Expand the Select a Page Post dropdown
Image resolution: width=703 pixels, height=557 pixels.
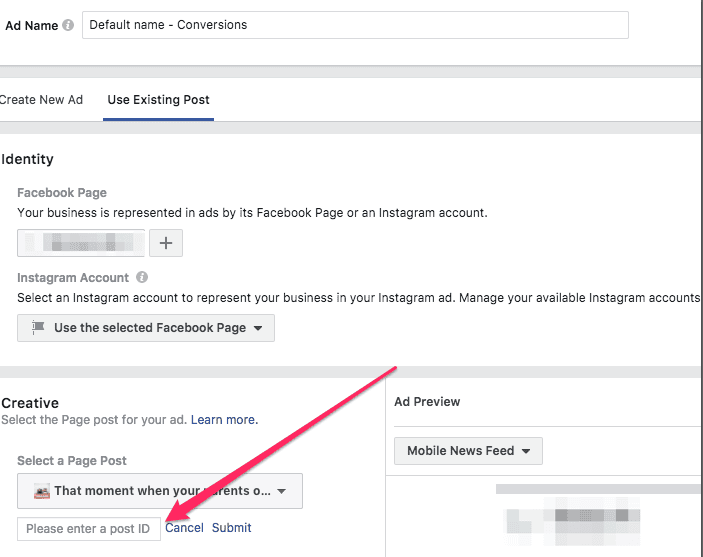pyautogui.click(x=160, y=491)
